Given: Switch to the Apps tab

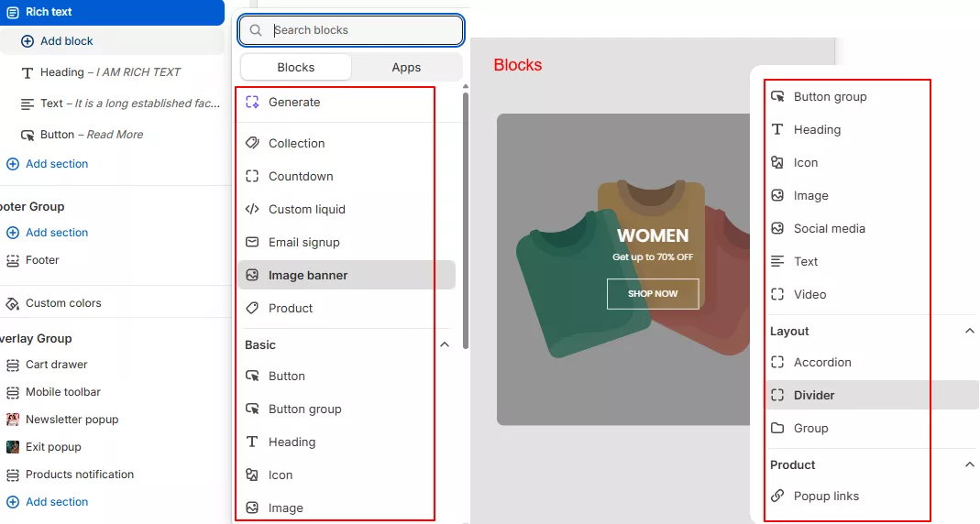Looking at the screenshot, I should coord(406,68).
